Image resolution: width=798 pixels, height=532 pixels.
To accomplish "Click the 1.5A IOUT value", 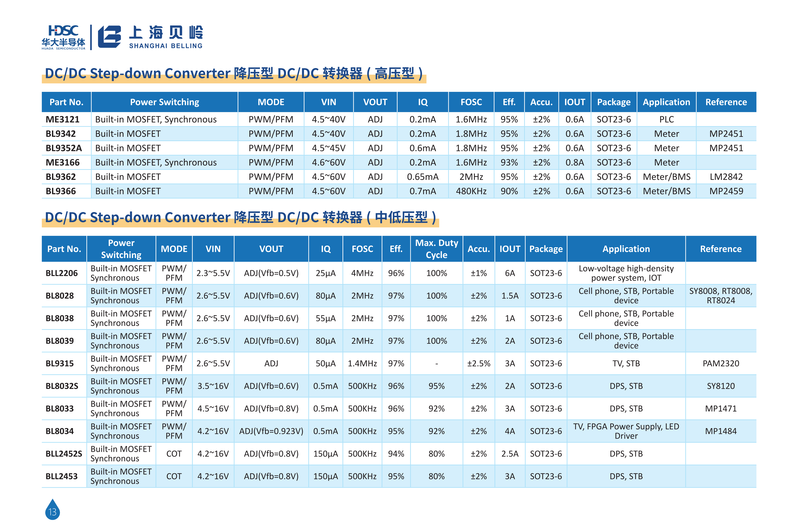I will 510,295.
